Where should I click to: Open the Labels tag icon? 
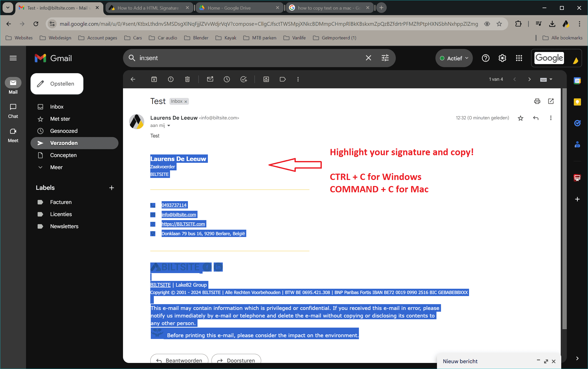point(283,79)
